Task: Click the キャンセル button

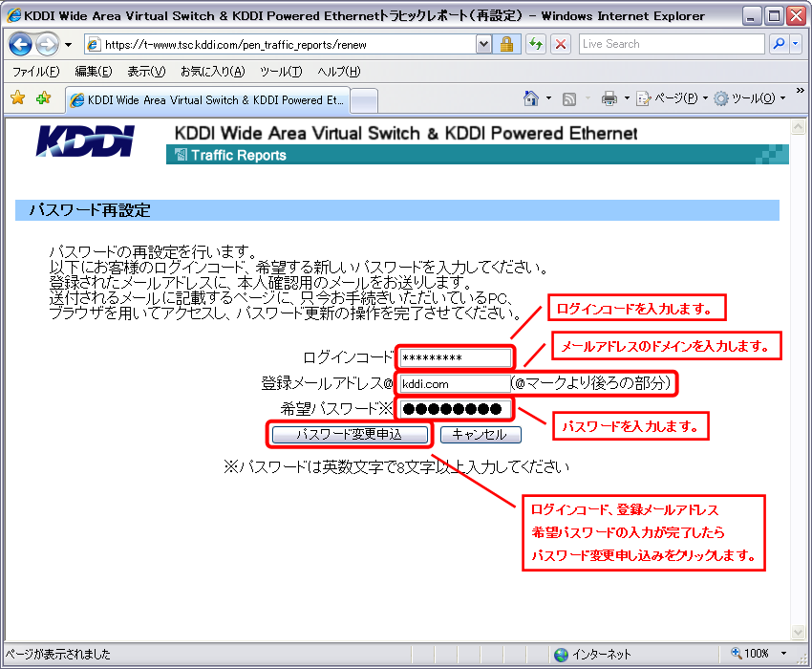Action: pos(481,434)
